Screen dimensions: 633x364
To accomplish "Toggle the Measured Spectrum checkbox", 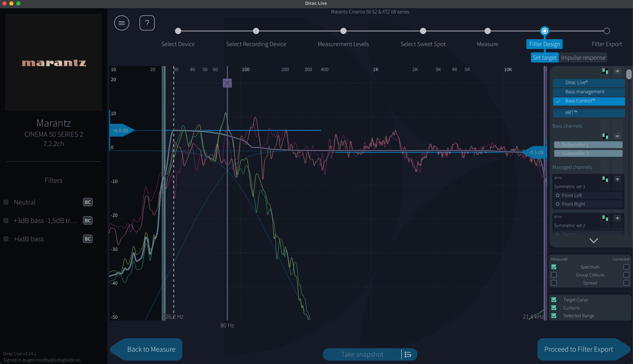I will point(554,267).
